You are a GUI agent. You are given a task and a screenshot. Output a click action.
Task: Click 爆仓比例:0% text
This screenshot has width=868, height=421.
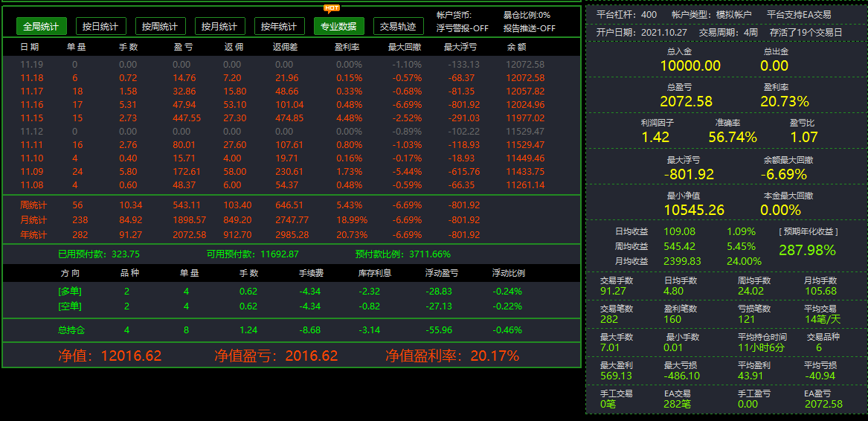(527, 15)
